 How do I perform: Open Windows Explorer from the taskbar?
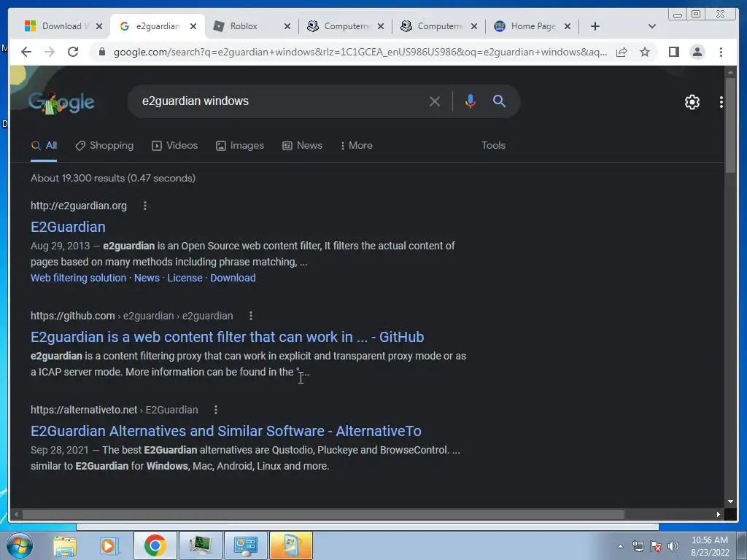65,545
